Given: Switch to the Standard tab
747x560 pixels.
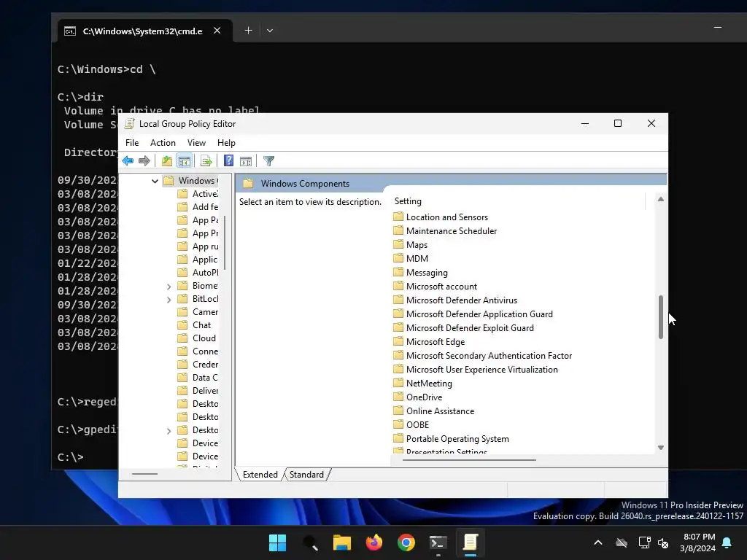Looking at the screenshot, I should coord(306,475).
